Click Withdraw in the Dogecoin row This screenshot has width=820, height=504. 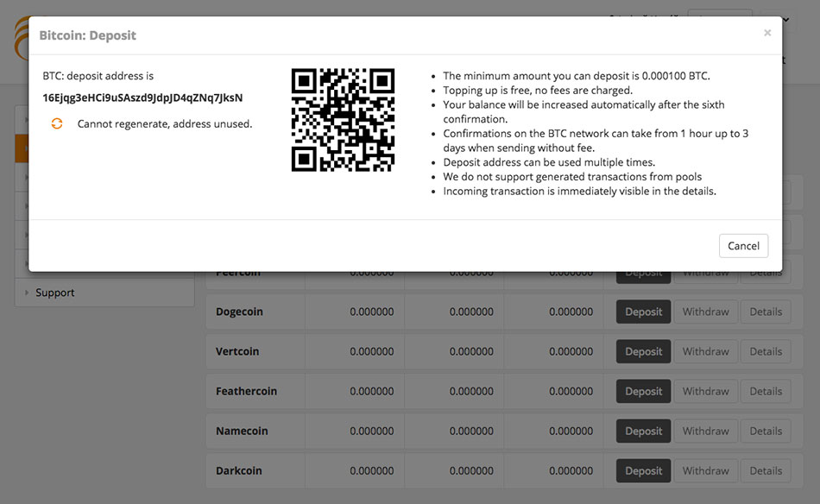[705, 312]
